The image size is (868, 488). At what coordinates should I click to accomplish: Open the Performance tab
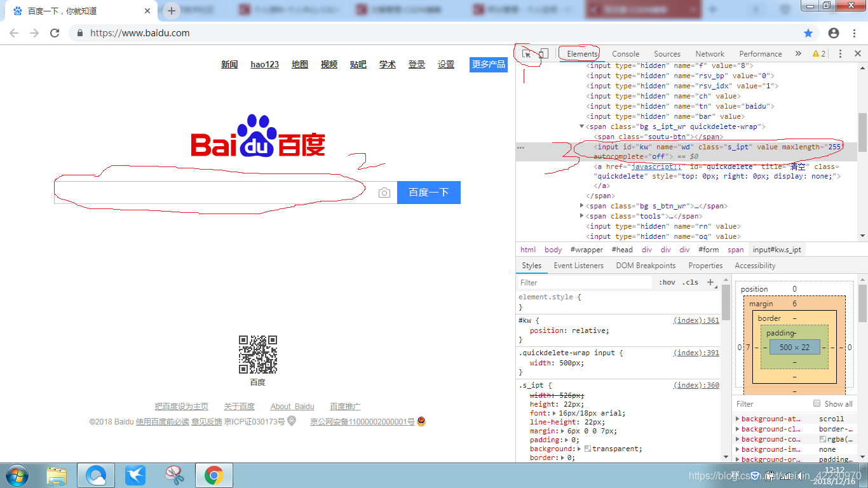pyautogui.click(x=761, y=54)
